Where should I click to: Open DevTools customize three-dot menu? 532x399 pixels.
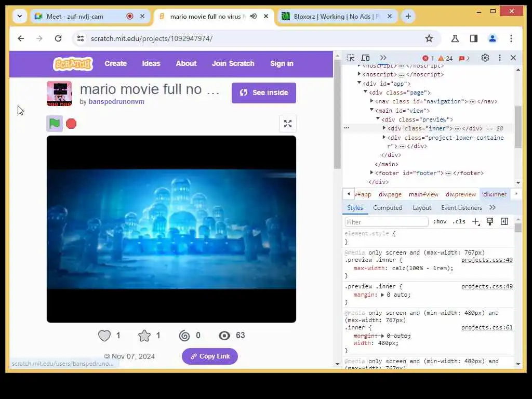tap(499, 58)
